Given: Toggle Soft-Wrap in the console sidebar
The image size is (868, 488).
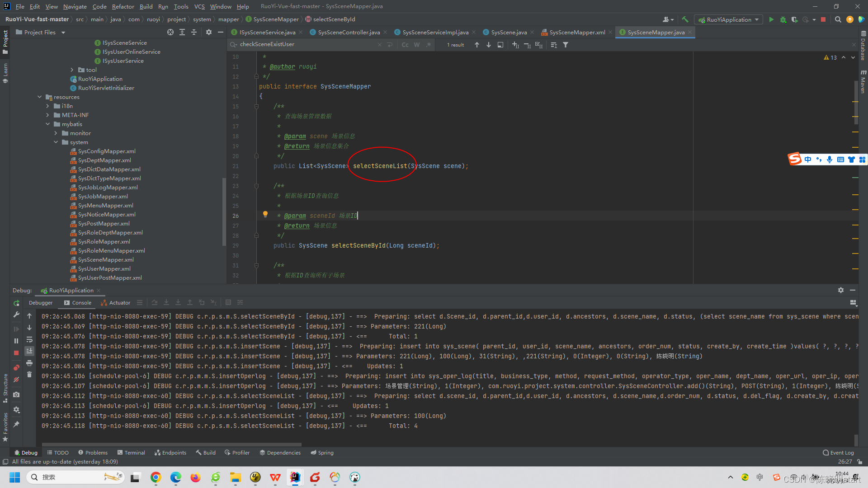Looking at the screenshot, I should pyautogui.click(x=29, y=339).
